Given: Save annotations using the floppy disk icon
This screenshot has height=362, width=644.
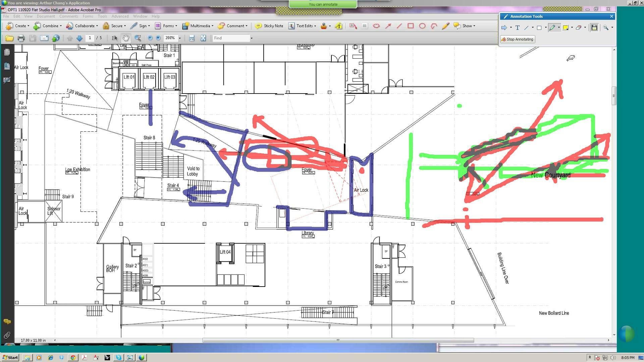Looking at the screenshot, I should point(594,27).
